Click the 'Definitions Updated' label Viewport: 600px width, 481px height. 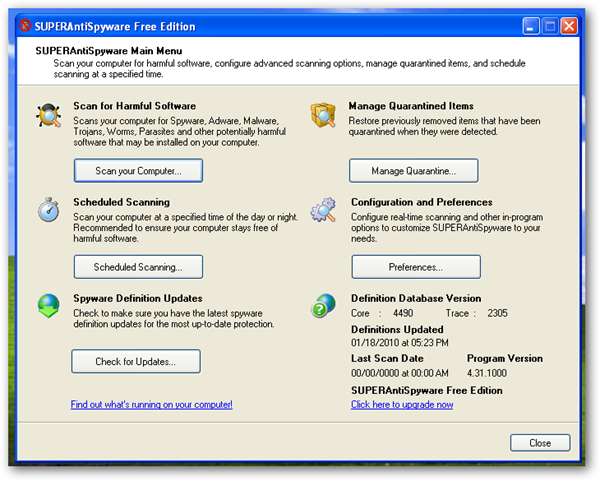click(397, 329)
